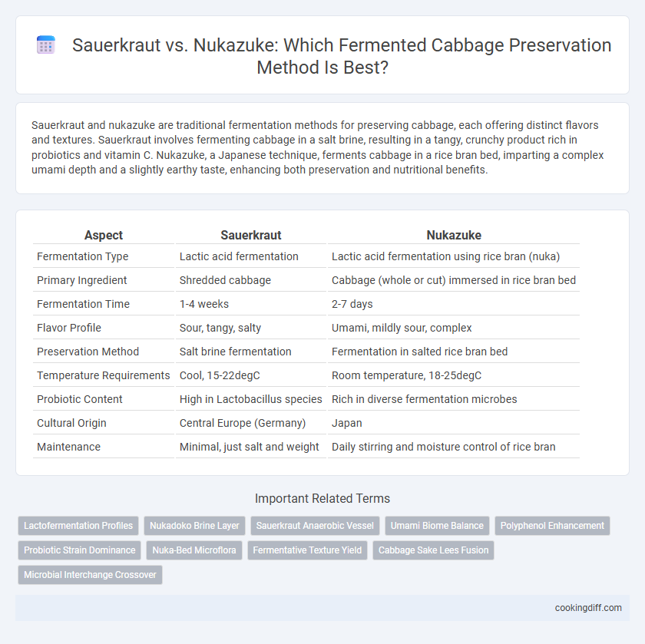This screenshot has height=644, width=645.
Task: Select the Nukadoko Brine Layer tag
Action: (x=194, y=526)
